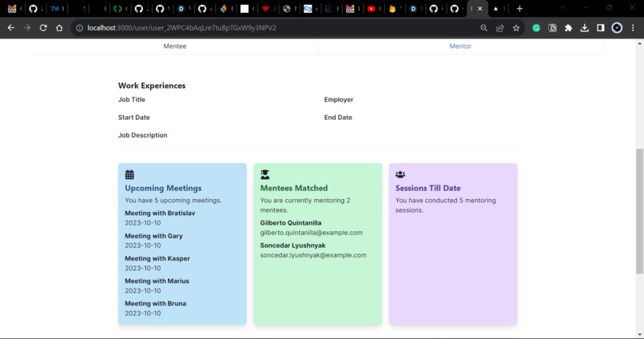Click email gilberto.quintanilla@example.com

pos(312,233)
